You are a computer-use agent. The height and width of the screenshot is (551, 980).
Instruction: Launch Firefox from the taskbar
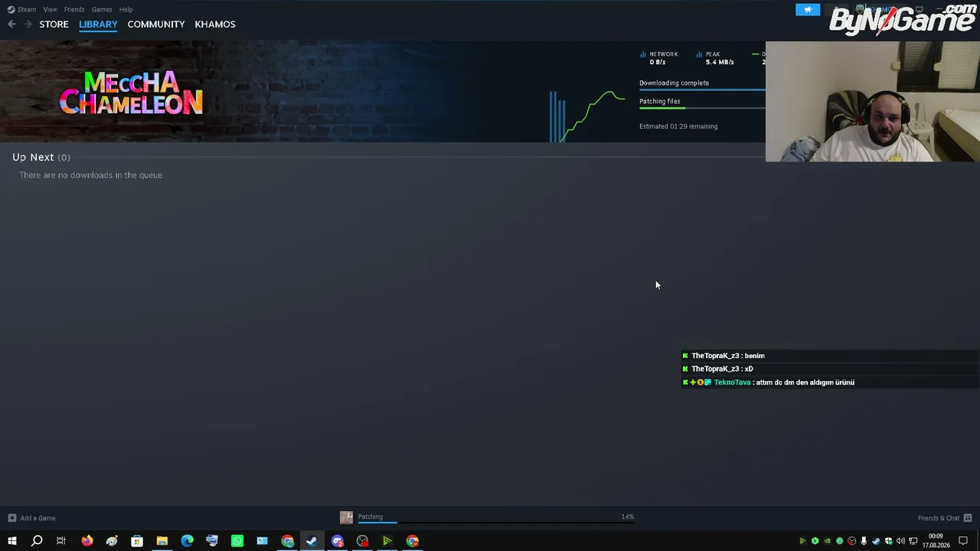pyautogui.click(x=87, y=541)
